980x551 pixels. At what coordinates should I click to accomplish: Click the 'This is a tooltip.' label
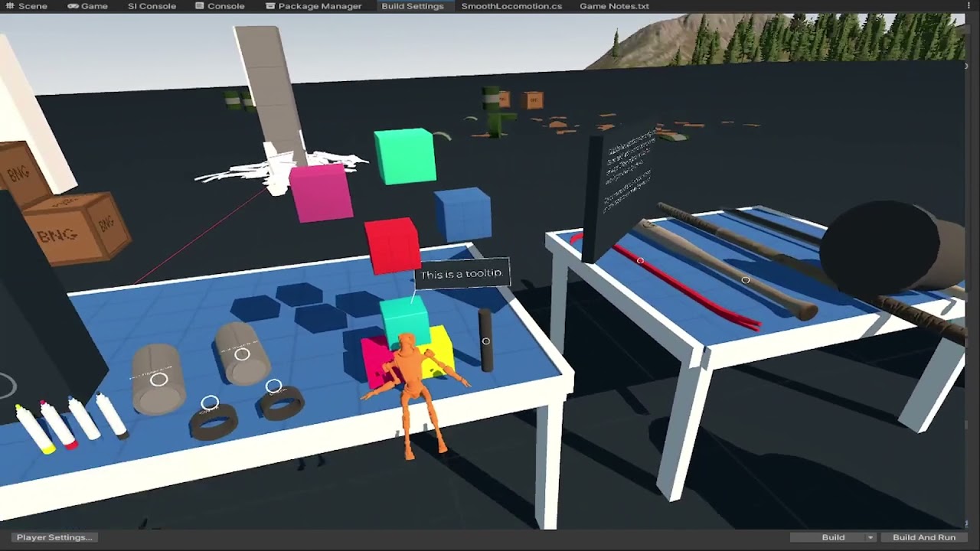[x=462, y=274]
